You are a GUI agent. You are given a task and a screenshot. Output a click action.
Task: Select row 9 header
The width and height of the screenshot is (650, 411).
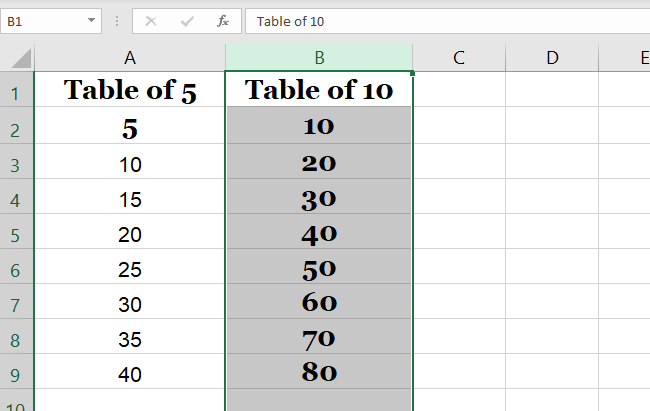pos(17,376)
